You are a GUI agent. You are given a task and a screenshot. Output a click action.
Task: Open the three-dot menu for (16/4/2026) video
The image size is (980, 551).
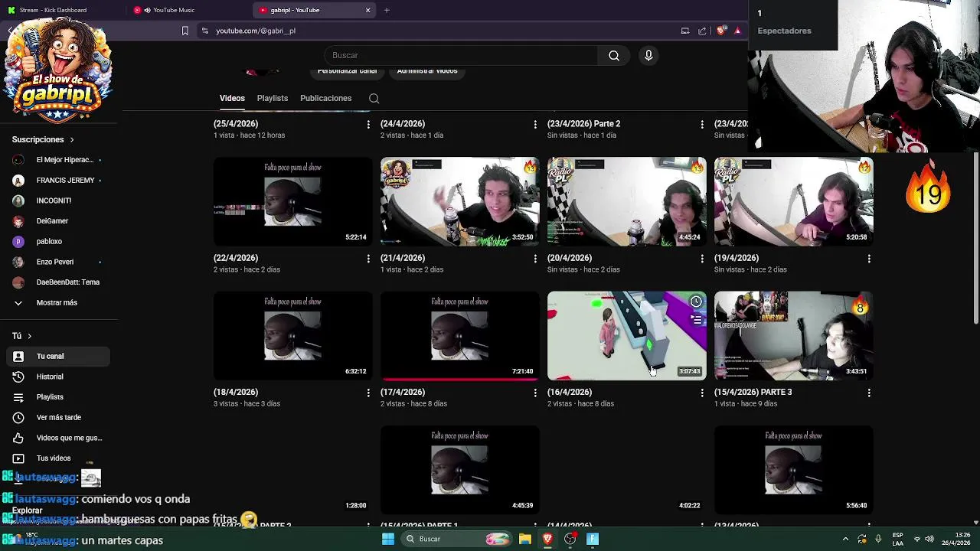(x=702, y=393)
